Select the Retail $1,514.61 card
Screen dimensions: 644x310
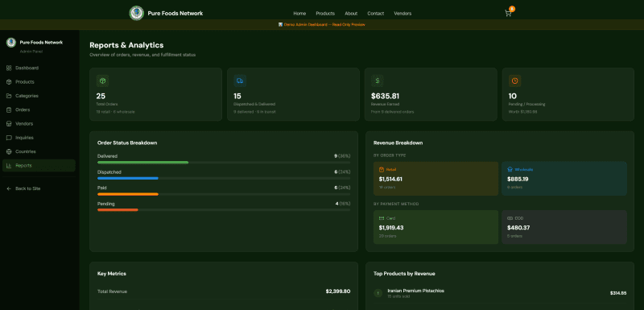(436, 179)
